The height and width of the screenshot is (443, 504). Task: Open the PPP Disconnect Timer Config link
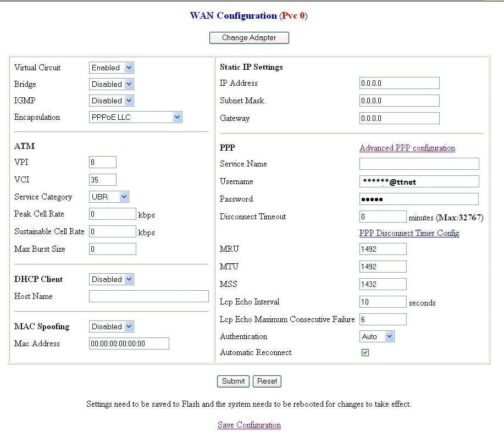(x=409, y=232)
